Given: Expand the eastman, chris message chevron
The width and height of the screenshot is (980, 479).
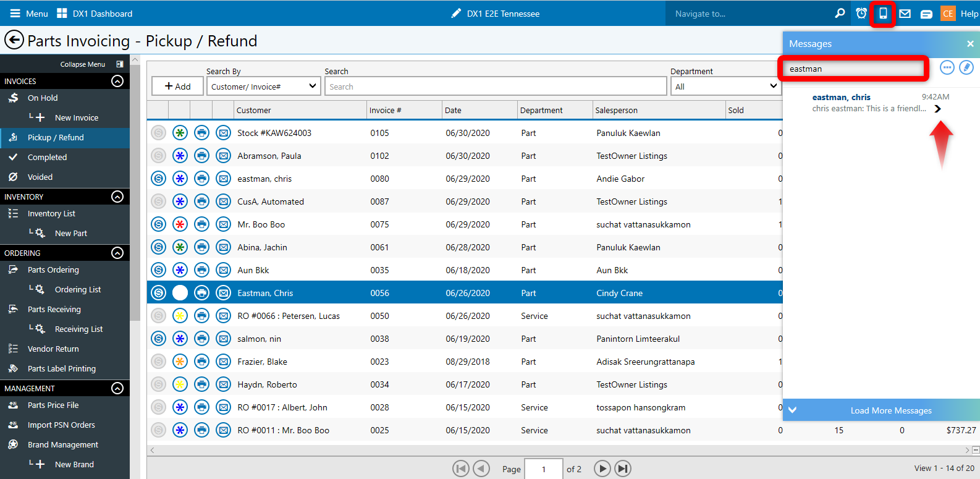Looking at the screenshot, I should (938, 109).
